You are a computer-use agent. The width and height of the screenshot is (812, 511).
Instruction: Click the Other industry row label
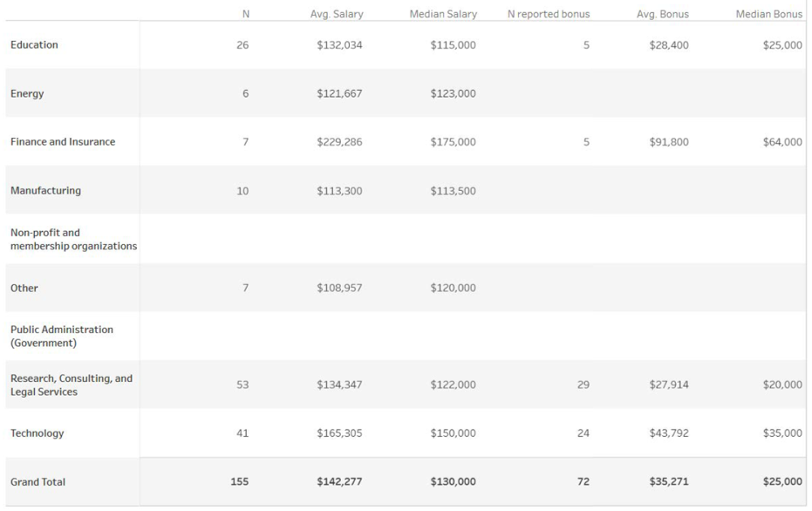point(24,288)
